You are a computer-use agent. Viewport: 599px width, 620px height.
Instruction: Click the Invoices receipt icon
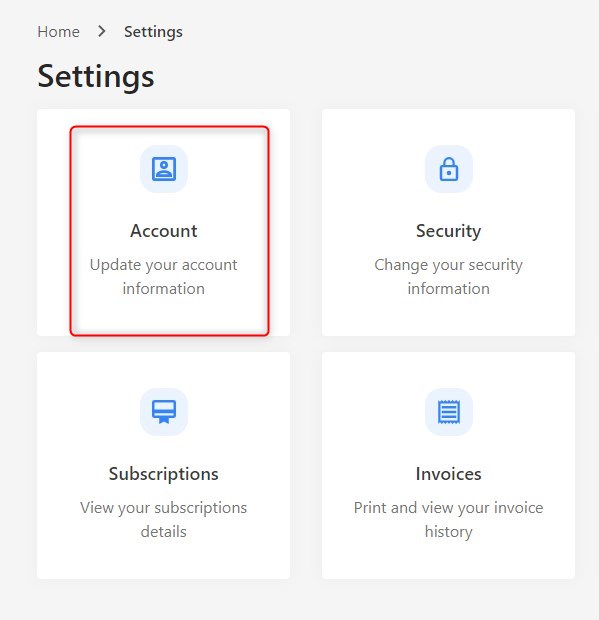point(449,412)
